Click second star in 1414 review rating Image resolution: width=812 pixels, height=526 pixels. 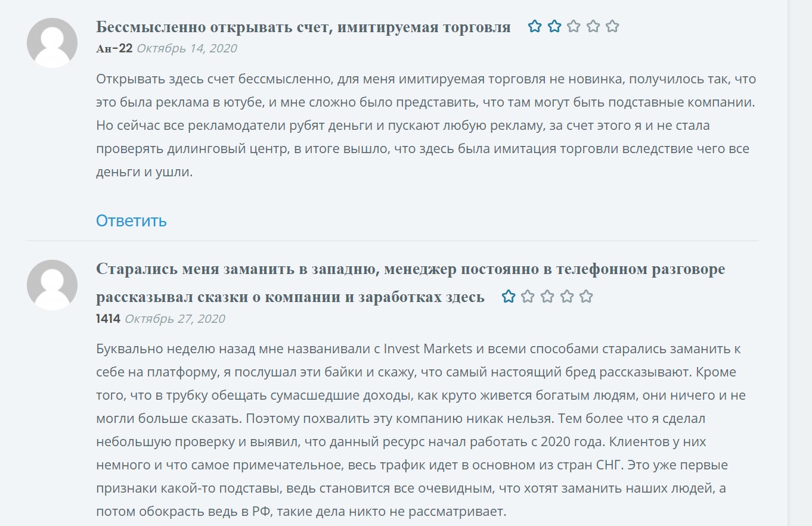tap(528, 297)
